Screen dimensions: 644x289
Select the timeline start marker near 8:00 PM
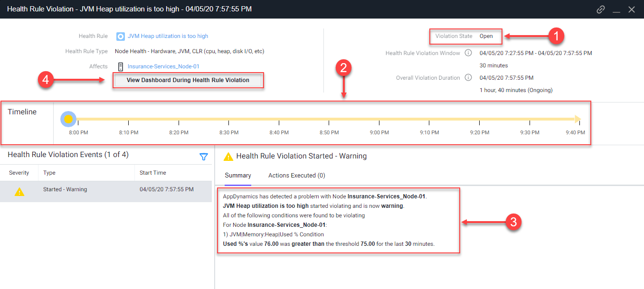click(x=68, y=119)
